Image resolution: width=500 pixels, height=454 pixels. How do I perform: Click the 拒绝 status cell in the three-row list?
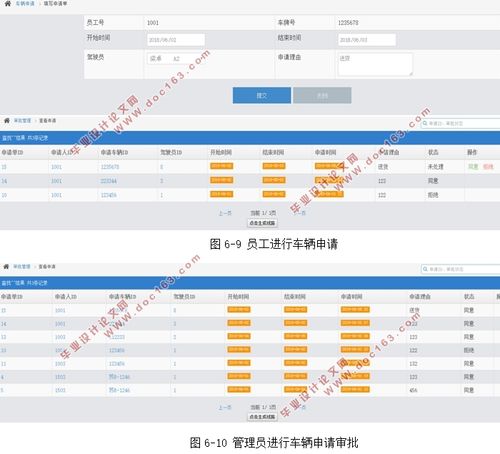point(433,195)
